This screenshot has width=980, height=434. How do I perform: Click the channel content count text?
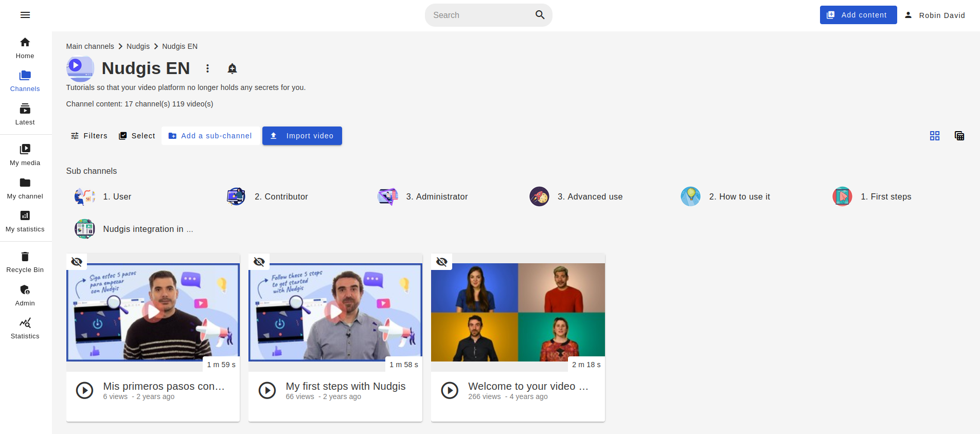pyautogui.click(x=139, y=104)
